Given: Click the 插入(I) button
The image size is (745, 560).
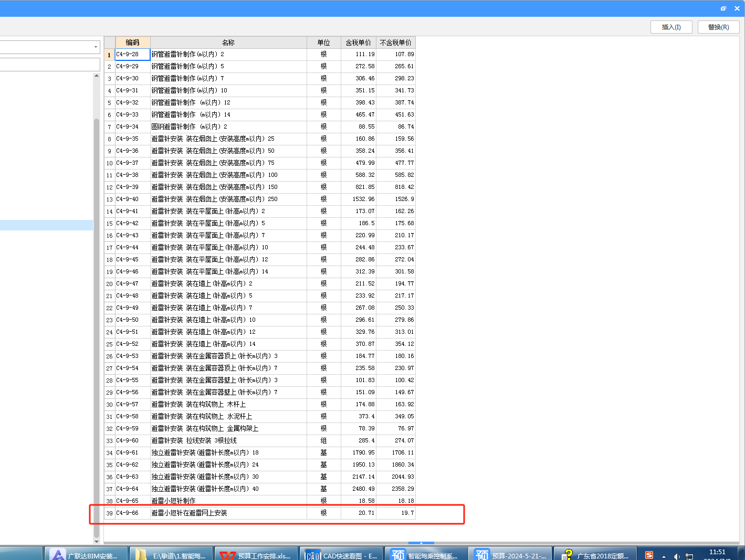Looking at the screenshot, I should pos(671,27).
